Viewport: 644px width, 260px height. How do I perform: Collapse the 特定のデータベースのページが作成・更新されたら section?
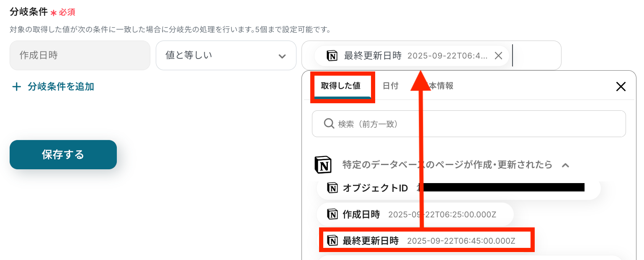pos(565,165)
